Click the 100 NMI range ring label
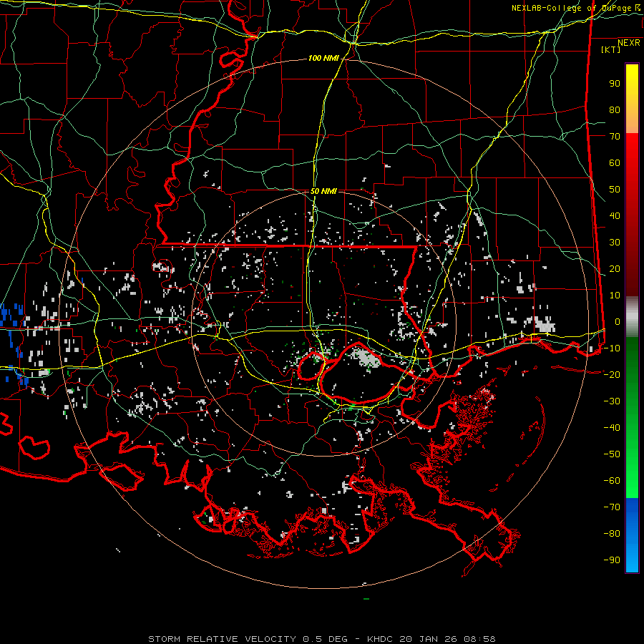 (323, 59)
